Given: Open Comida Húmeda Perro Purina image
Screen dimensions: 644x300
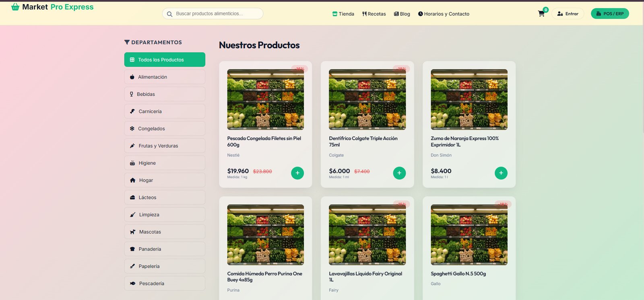Looking at the screenshot, I should point(266,235).
